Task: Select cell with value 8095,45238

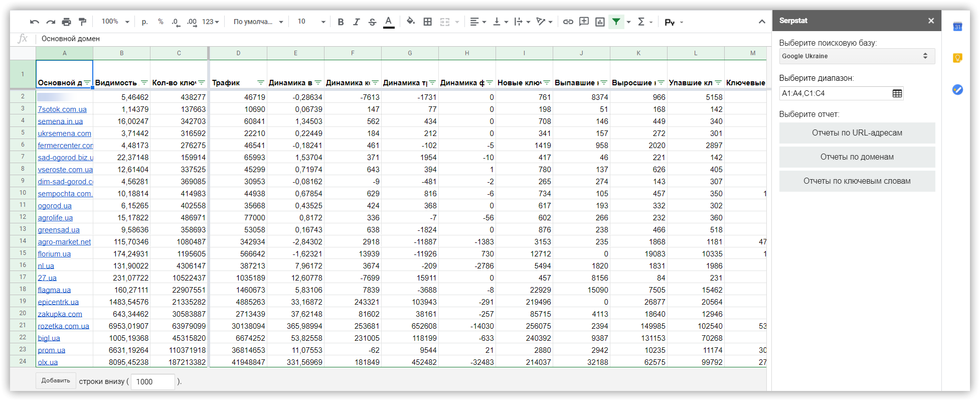Action: 122,362
